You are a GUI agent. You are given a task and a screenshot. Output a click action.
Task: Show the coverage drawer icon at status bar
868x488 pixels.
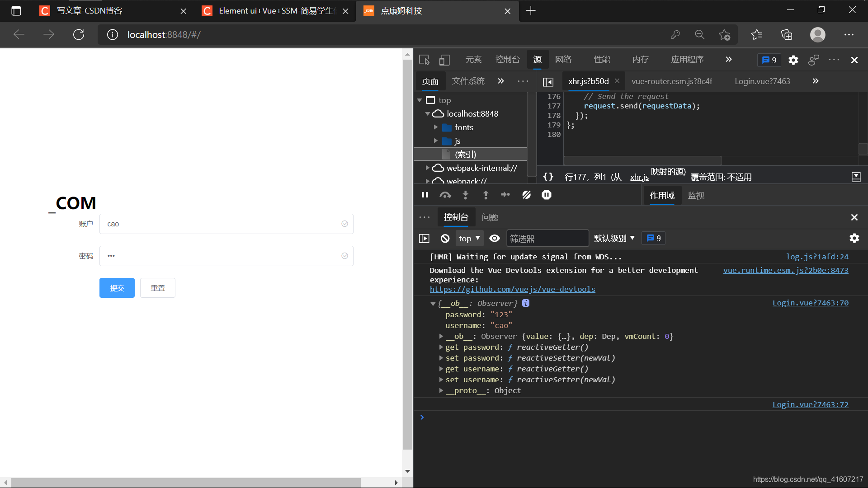[x=856, y=177]
